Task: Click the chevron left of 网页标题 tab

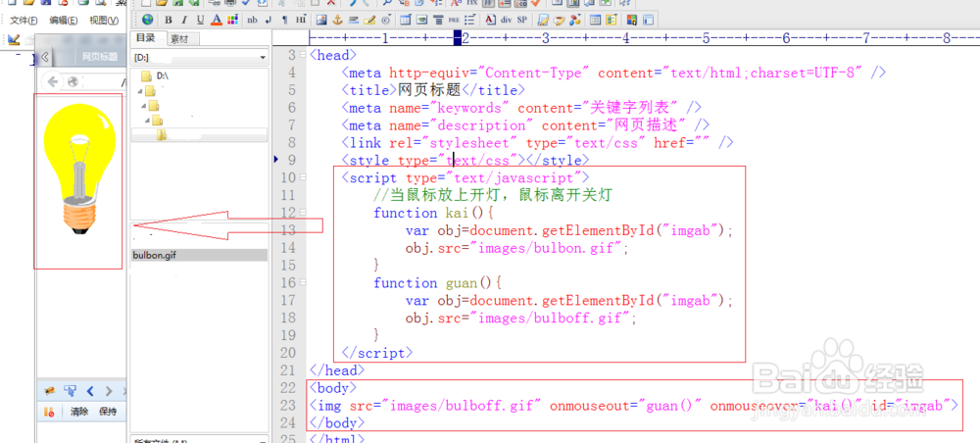Action: (x=45, y=57)
